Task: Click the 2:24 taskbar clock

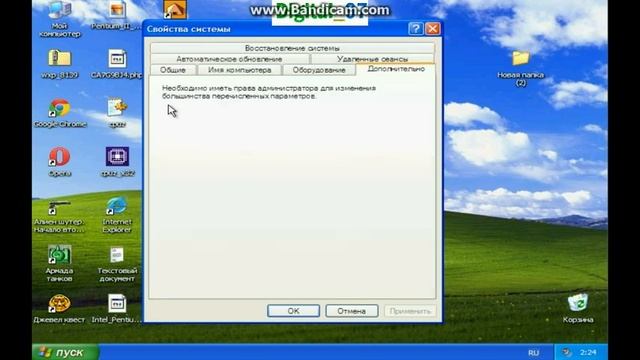Action: 588,352
